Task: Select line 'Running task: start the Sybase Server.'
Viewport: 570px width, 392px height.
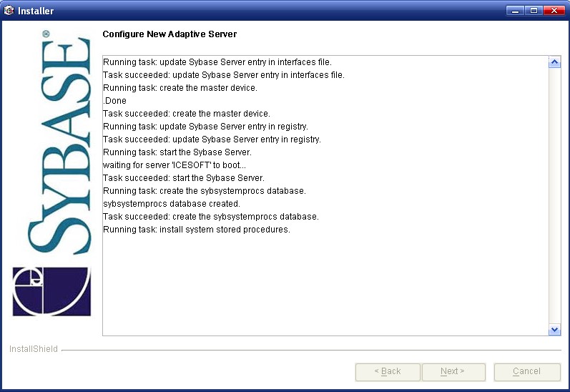Action: pos(177,152)
